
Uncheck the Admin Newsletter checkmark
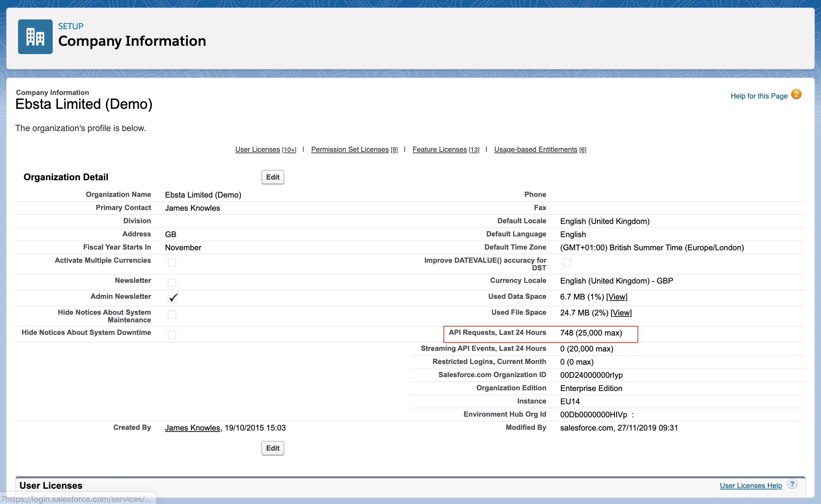pyautogui.click(x=173, y=298)
